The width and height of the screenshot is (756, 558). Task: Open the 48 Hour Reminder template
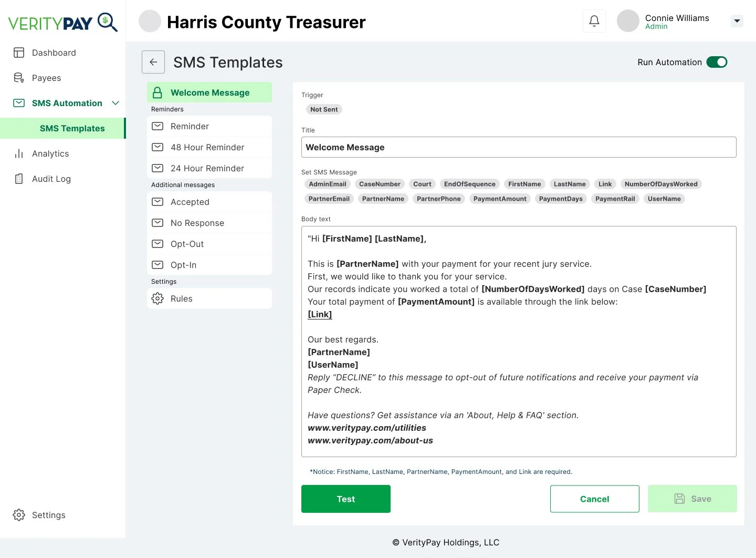pos(207,147)
